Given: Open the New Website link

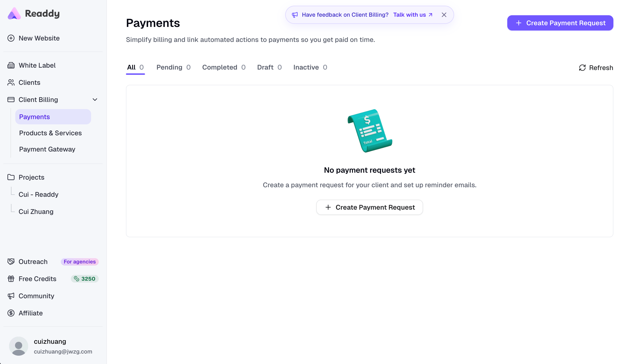Looking at the screenshot, I should coord(39,38).
